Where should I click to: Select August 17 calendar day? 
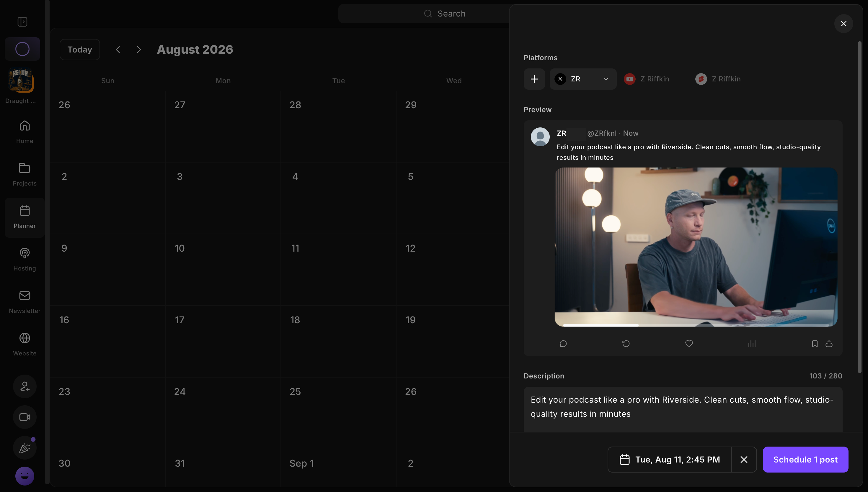pos(223,341)
